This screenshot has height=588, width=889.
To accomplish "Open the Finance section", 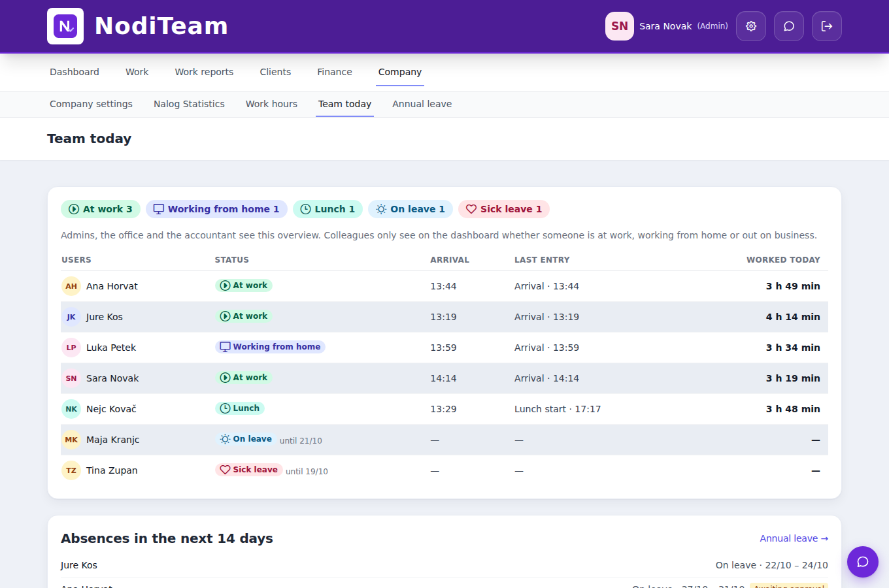I will point(335,72).
